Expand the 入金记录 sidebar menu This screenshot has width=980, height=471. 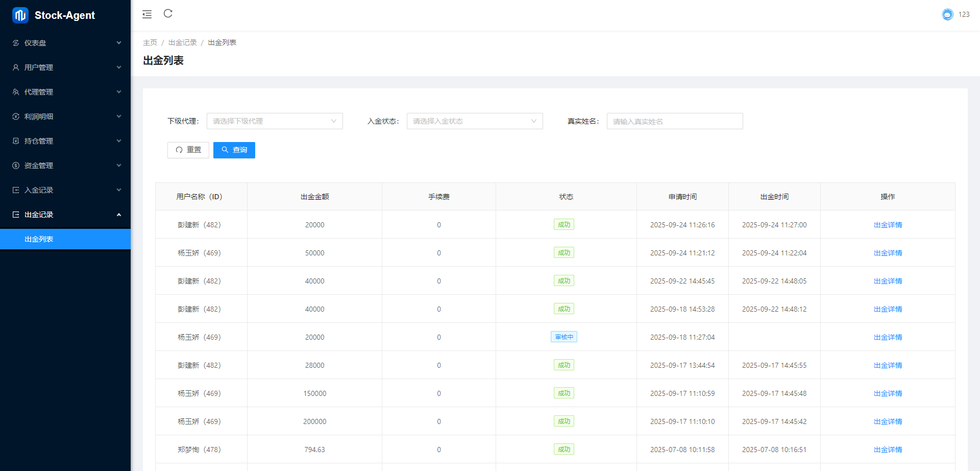(x=65, y=190)
